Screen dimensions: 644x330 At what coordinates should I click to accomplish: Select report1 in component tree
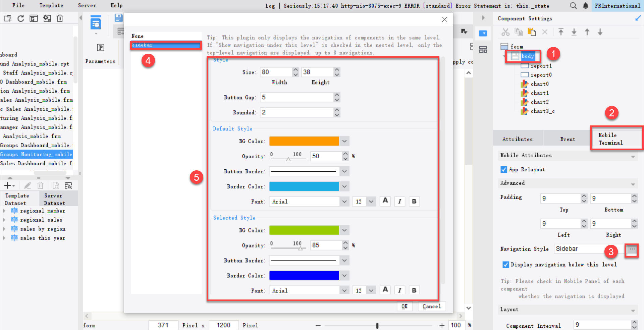[541, 66]
